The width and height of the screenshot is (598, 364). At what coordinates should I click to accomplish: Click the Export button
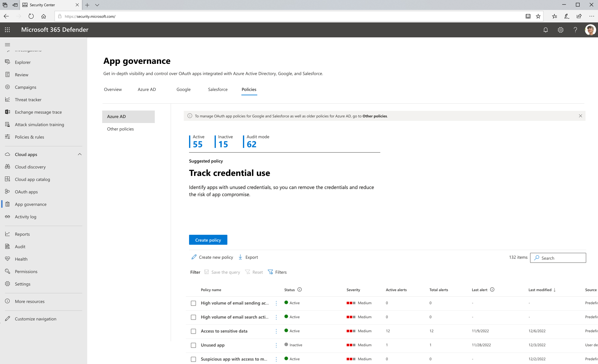coord(249,257)
